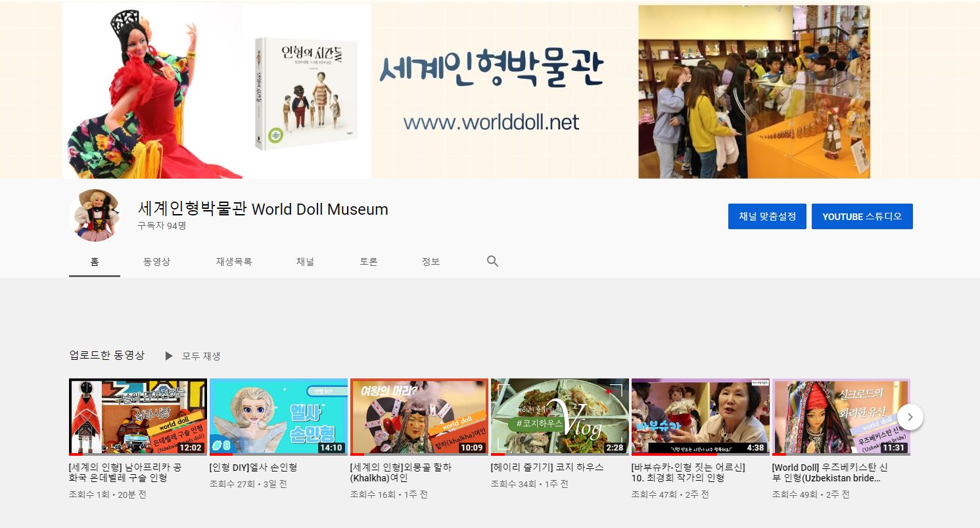Click the 조회수 49회 • 2주 전 text
The width and height of the screenshot is (980, 528).
[811, 494]
